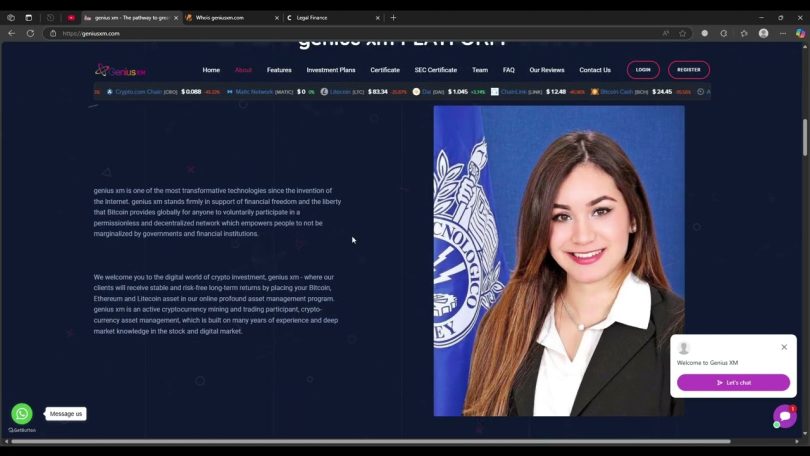Viewport: 810px width, 456px height.
Task: Open Home in site navigation
Action: click(211, 70)
